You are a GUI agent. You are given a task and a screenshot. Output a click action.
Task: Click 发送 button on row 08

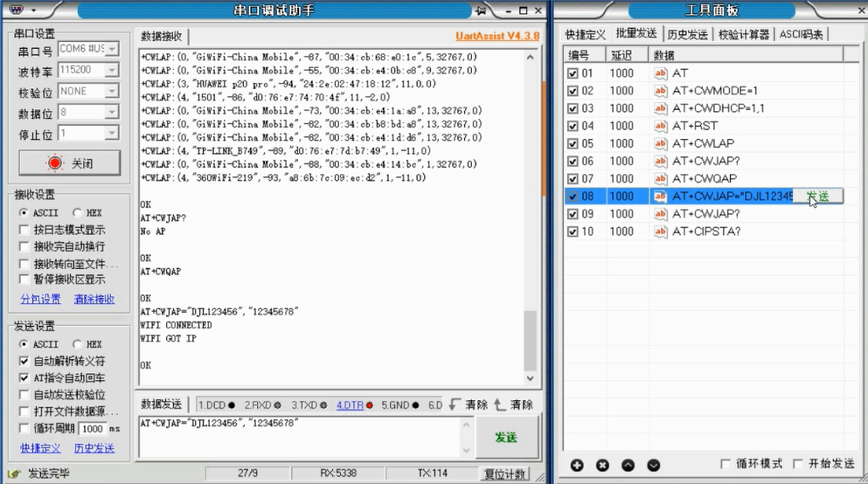point(817,197)
